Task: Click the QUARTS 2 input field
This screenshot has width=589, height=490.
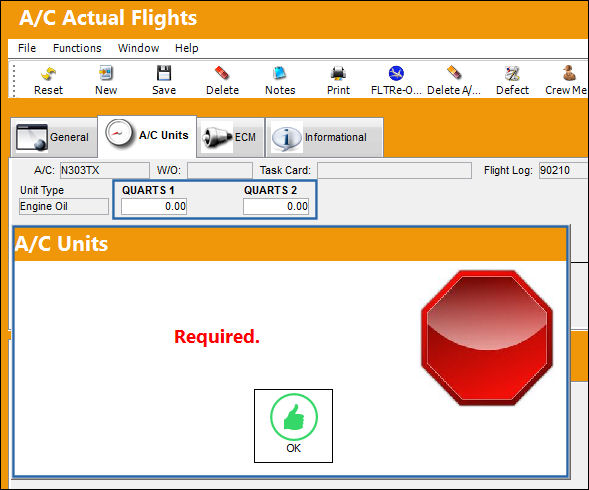Action: pyautogui.click(x=276, y=207)
